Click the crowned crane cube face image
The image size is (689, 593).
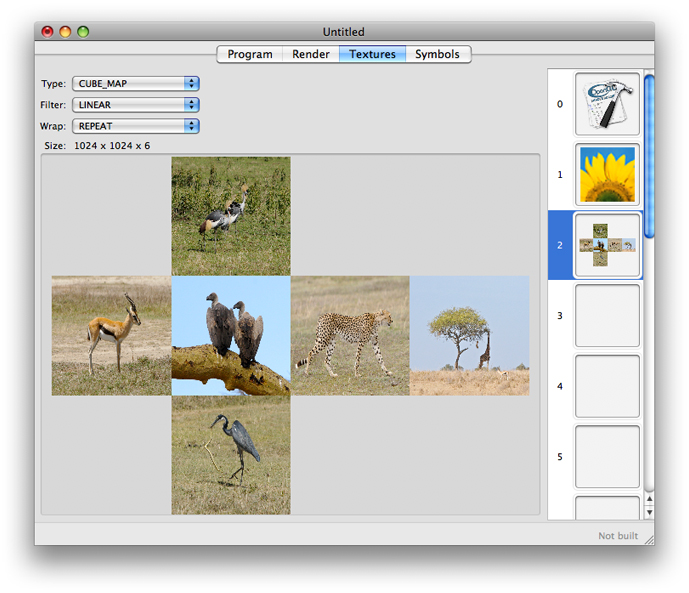click(231, 215)
